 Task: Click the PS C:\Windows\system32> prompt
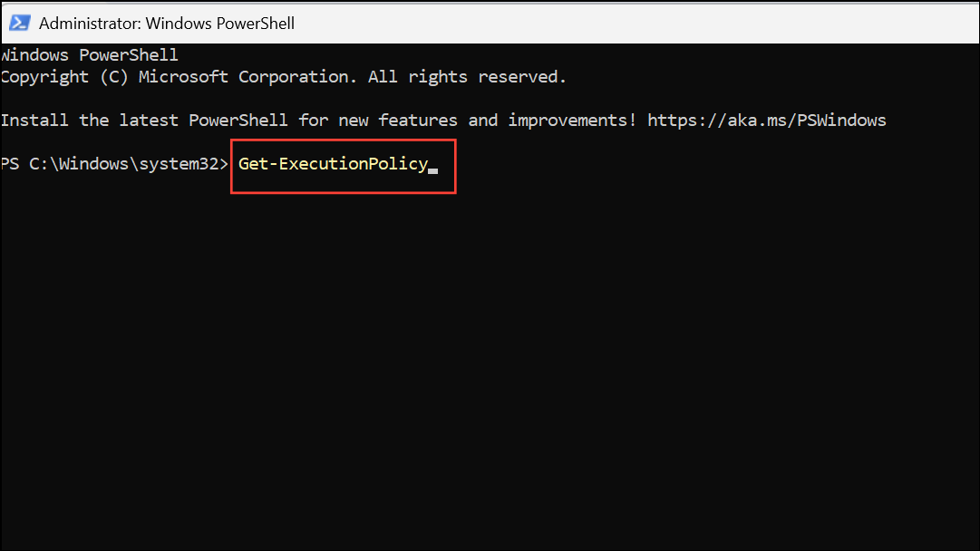114,164
